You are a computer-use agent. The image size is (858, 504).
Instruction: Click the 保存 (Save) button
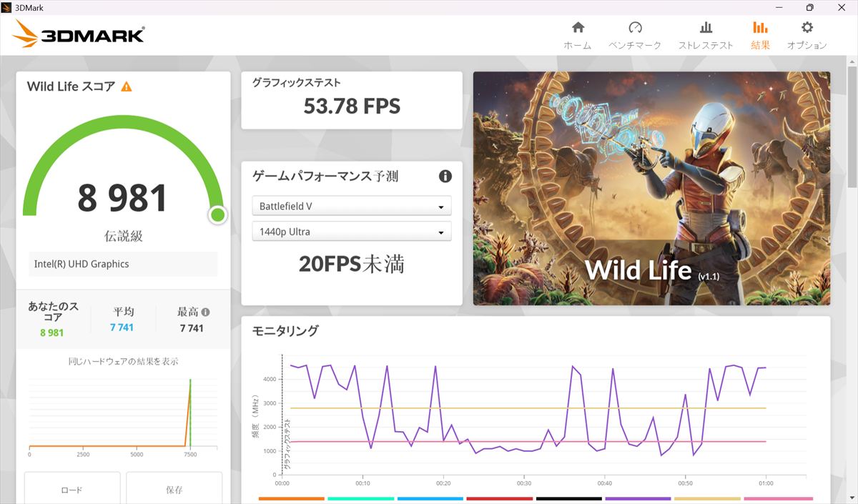click(174, 489)
